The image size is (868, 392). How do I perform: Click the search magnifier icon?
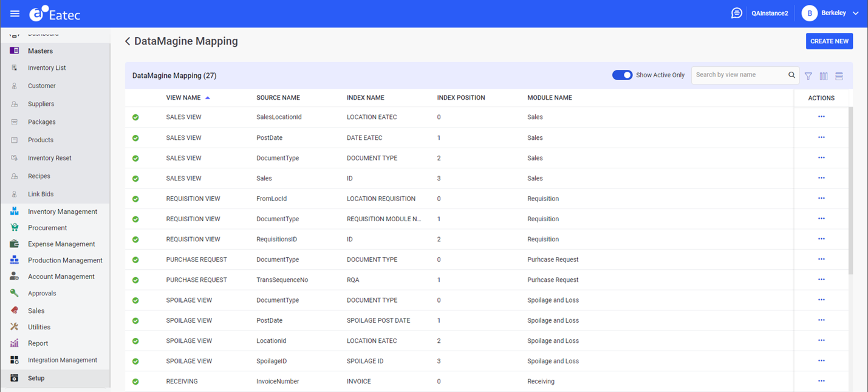click(791, 75)
